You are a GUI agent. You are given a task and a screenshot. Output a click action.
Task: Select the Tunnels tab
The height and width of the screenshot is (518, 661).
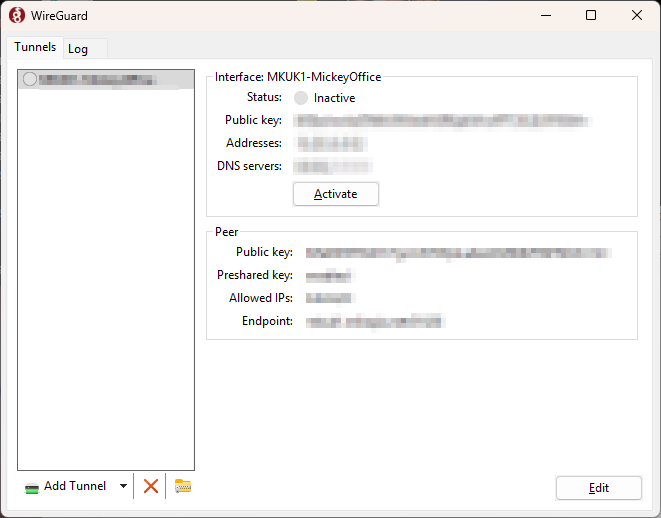pos(35,47)
